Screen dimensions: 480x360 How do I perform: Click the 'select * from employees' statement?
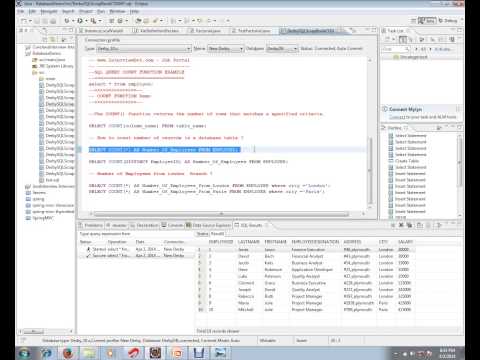click(x=121, y=84)
